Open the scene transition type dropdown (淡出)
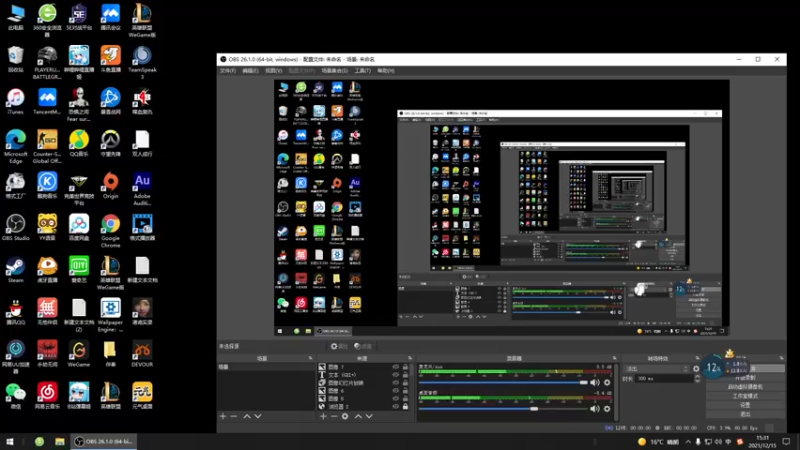The width and height of the screenshot is (800, 450). [x=657, y=368]
